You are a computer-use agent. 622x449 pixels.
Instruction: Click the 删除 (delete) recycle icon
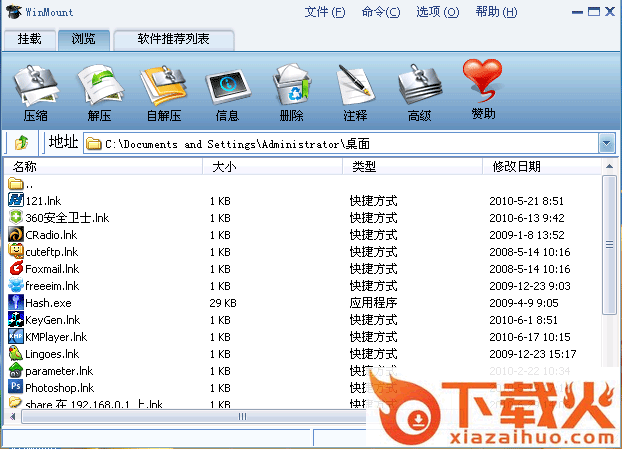(292, 86)
